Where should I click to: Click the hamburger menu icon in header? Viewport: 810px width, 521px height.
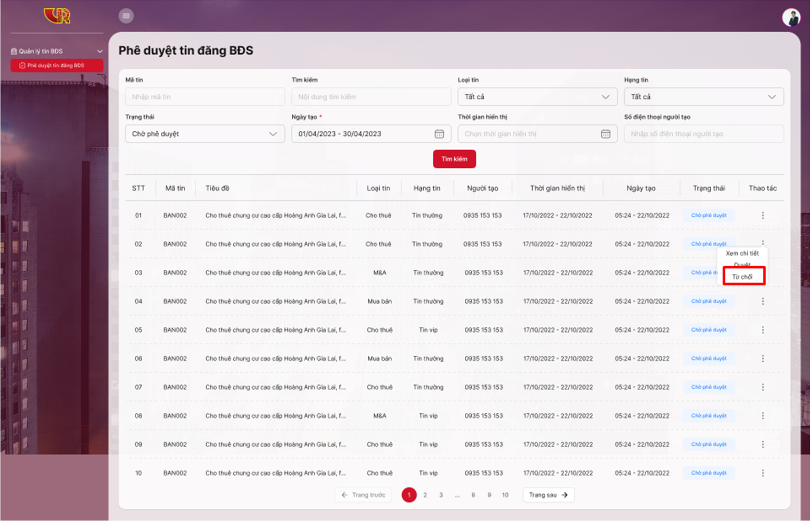coord(126,16)
